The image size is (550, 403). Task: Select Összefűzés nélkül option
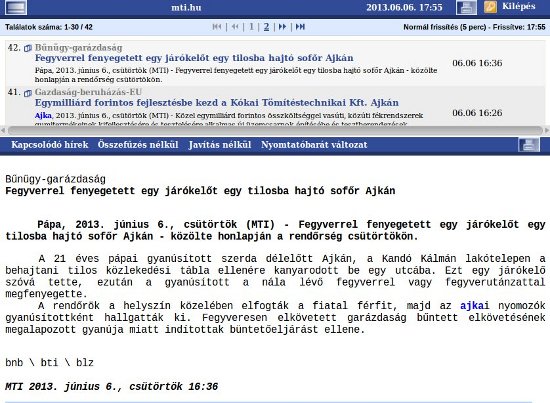[138, 145]
